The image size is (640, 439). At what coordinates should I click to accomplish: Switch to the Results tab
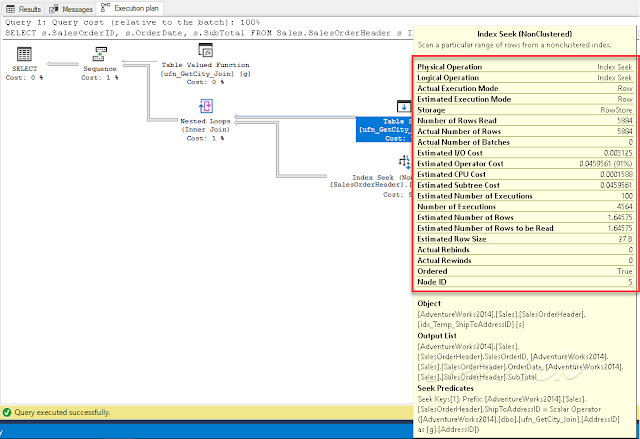click(x=23, y=9)
